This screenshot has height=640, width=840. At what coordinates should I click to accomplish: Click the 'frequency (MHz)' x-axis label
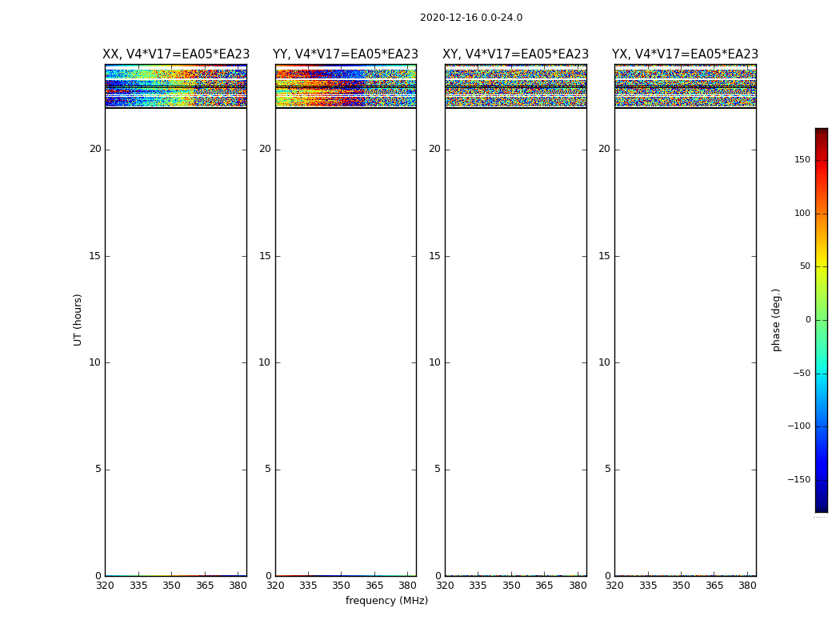point(386,601)
